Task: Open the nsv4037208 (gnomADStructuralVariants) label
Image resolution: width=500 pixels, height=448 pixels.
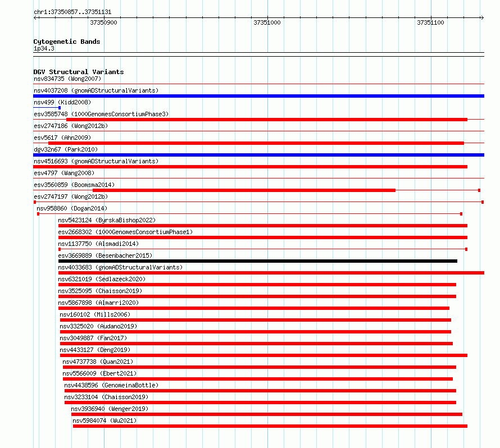Action: pos(96,90)
